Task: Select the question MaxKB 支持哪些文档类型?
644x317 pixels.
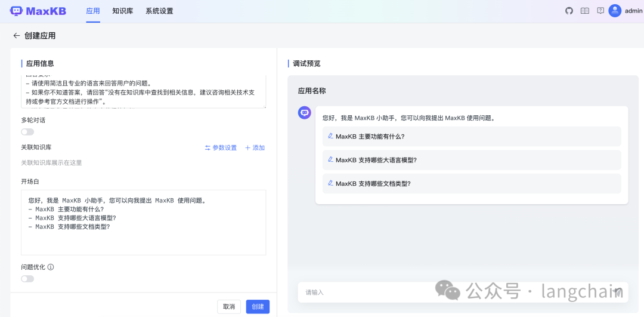Action: pos(472,184)
